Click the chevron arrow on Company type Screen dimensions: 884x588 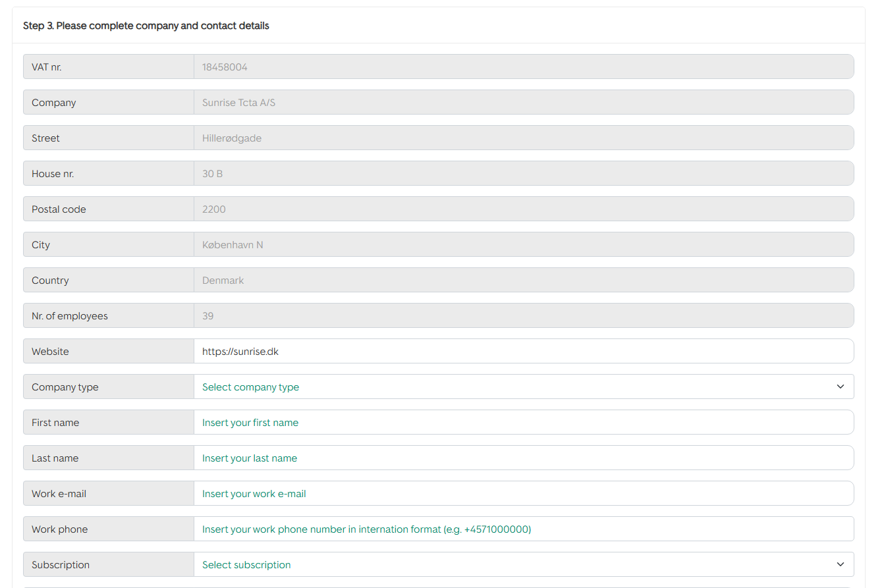coord(840,387)
